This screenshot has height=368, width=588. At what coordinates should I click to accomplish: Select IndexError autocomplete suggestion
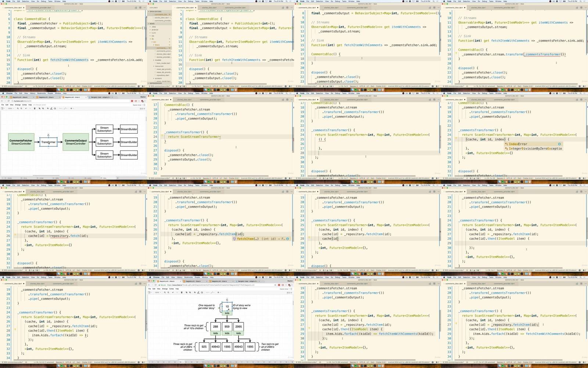click(x=533, y=144)
